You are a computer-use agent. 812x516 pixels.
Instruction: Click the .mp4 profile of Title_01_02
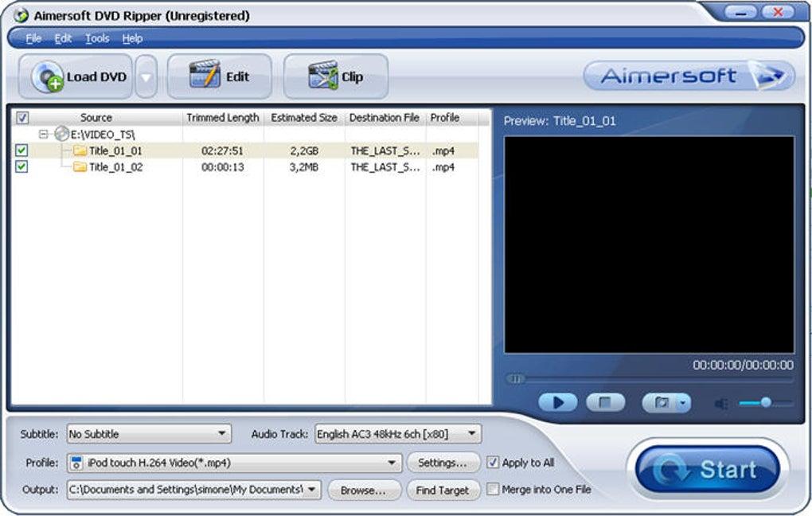tap(443, 166)
